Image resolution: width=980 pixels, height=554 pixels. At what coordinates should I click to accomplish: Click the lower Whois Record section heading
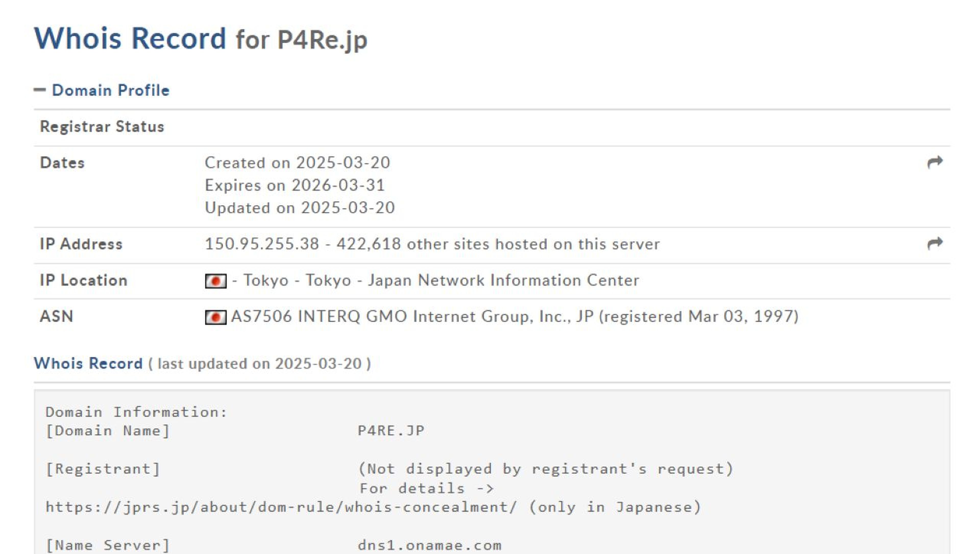tap(88, 363)
